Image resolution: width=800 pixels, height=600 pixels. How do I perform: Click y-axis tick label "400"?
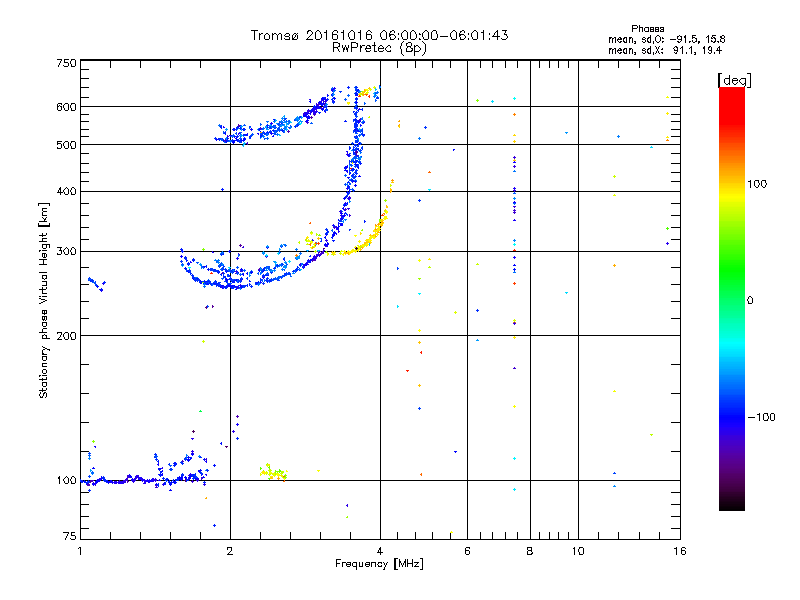point(66,191)
